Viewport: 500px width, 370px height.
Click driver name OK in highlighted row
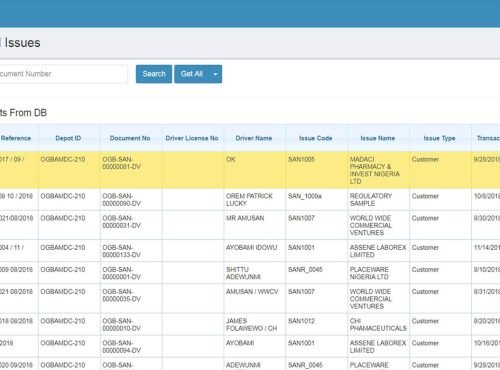pyautogui.click(x=231, y=159)
